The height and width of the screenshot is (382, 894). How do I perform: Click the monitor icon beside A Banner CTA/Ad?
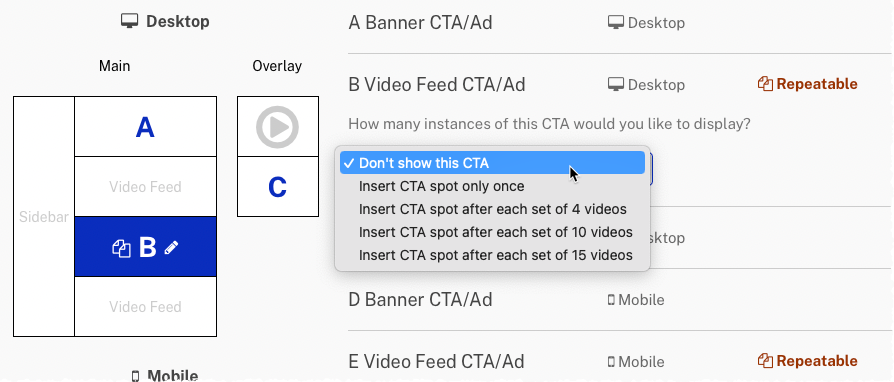click(616, 23)
